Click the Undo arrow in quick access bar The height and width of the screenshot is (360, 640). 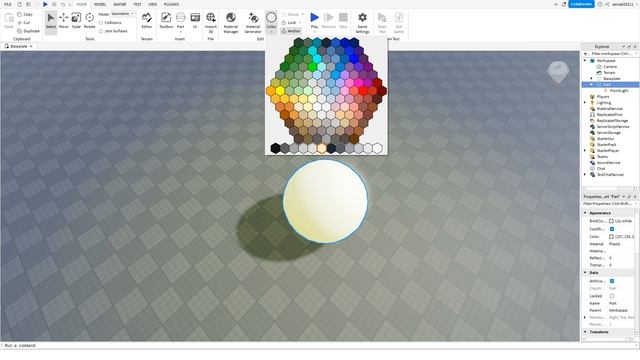pyautogui.click(x=62, y=4)
